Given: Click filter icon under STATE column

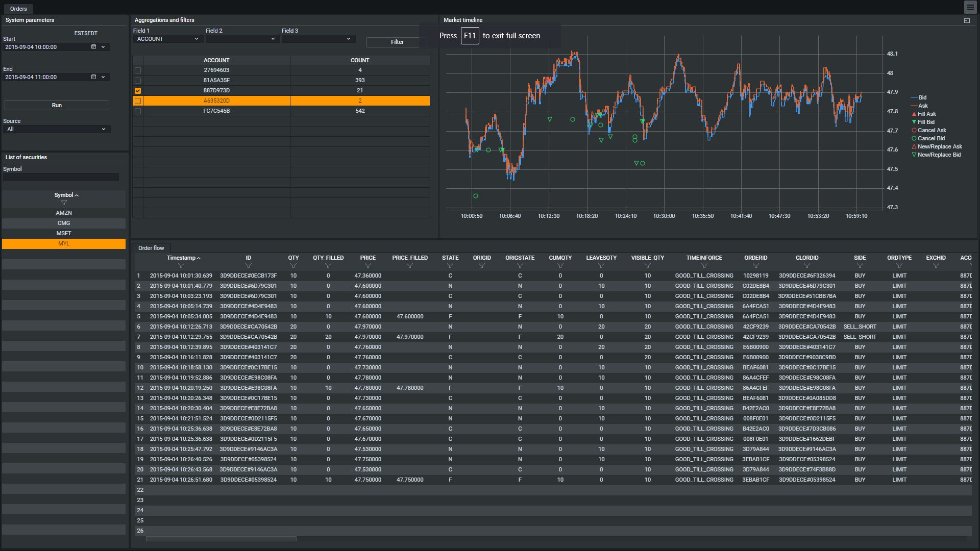Looking at the screenshot, I should click(x=450, y=266).
